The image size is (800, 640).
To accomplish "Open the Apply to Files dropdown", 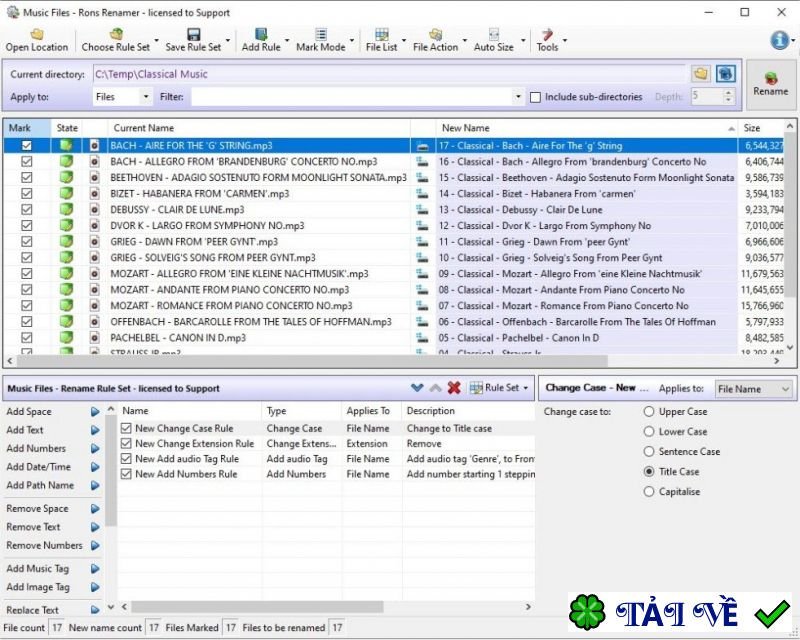I will pyautogui.click(x=122, y=97).
